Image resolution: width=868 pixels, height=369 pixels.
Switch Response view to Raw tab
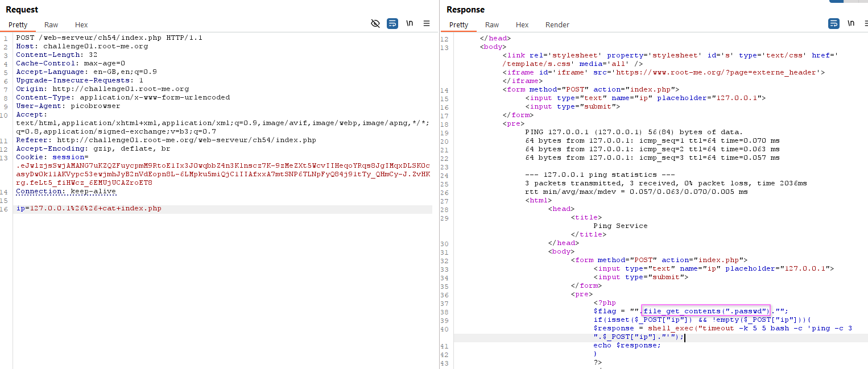[492, 25]
